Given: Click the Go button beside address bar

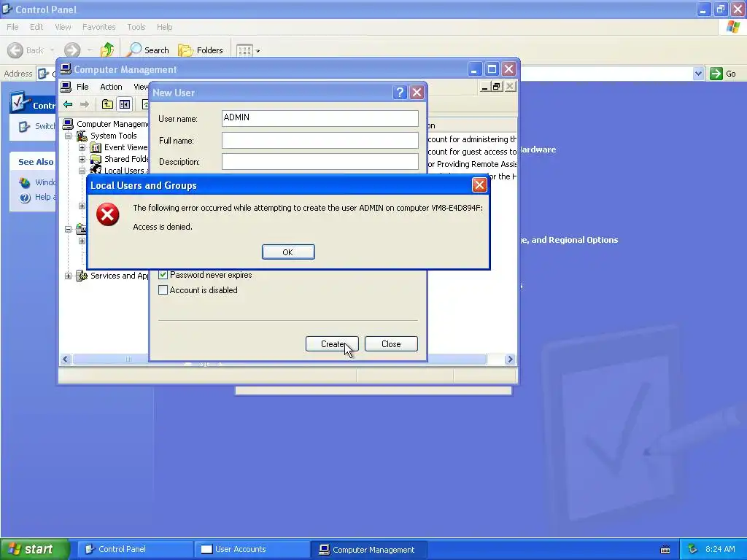Looking at the screenshot, I should pos(723,74).
